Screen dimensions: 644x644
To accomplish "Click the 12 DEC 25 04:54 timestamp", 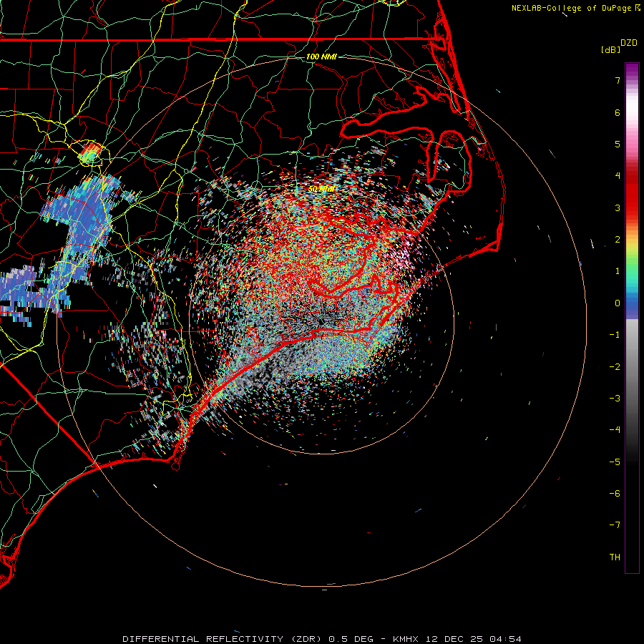I will click(x=474, y=639).
